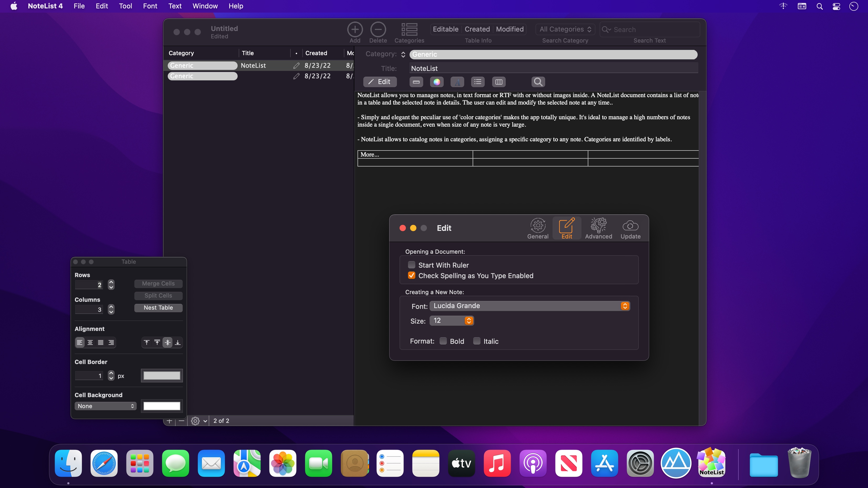Click the Nest Table button
Screen dimensions: 868x488
coord(158,308)
